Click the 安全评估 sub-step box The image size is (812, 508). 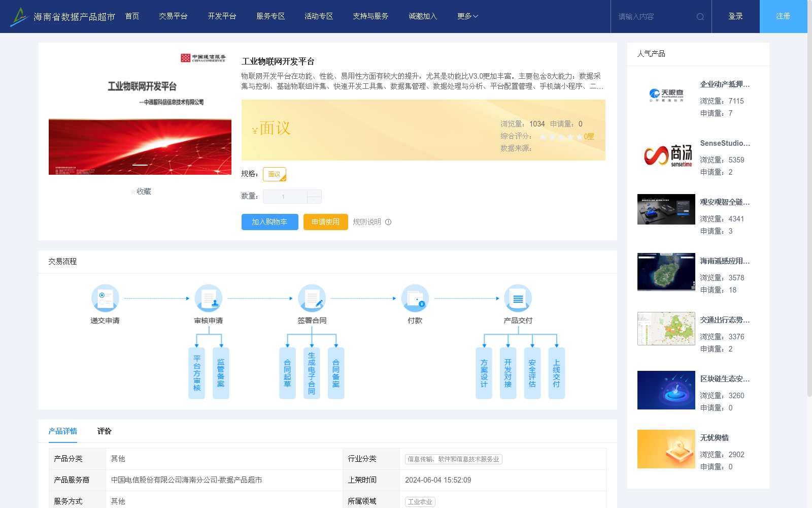click(x=532, y=373)
